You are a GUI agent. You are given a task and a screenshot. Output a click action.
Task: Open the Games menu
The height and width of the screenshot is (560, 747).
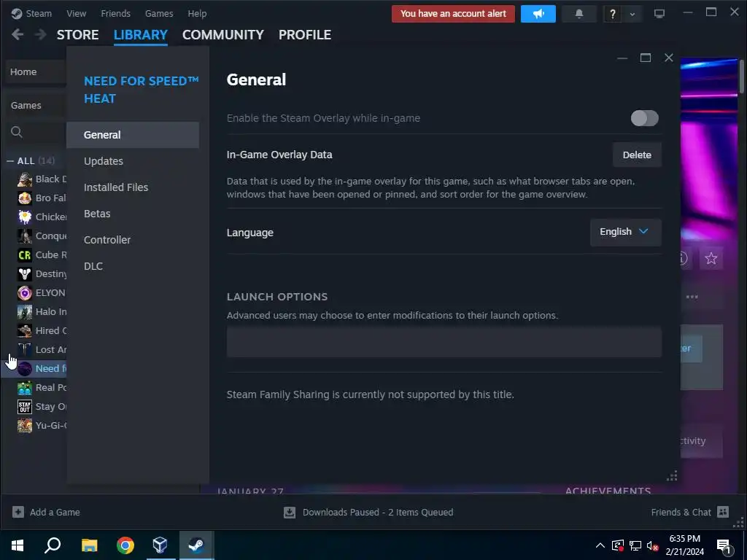pos(159,13)
